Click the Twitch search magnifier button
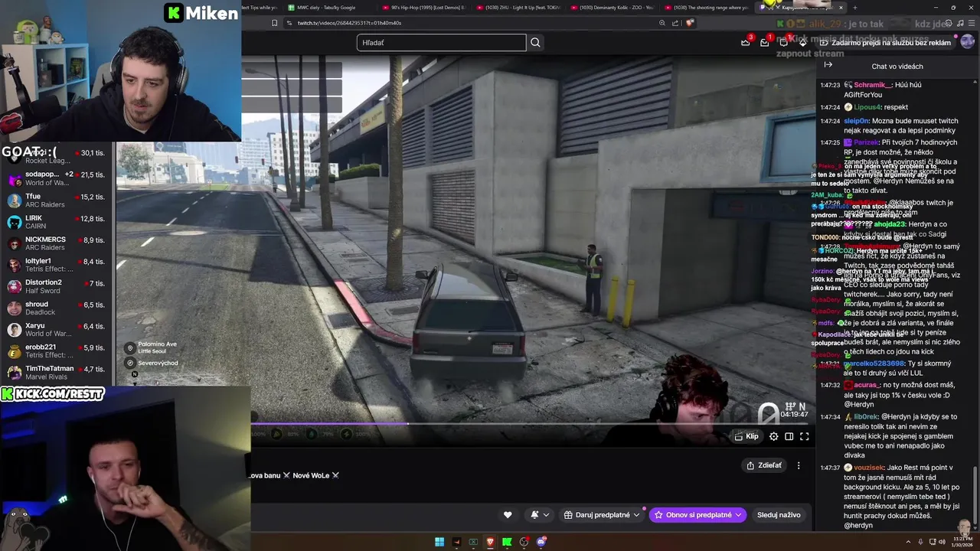This screenshot has width=980, height=551. (x=535, y=43)
